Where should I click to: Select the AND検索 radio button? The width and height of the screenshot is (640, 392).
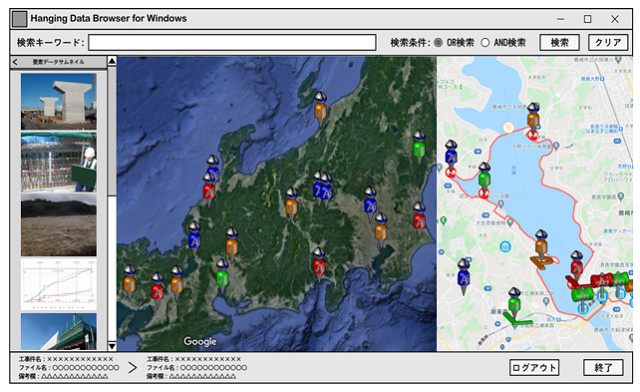click(485, 42)
